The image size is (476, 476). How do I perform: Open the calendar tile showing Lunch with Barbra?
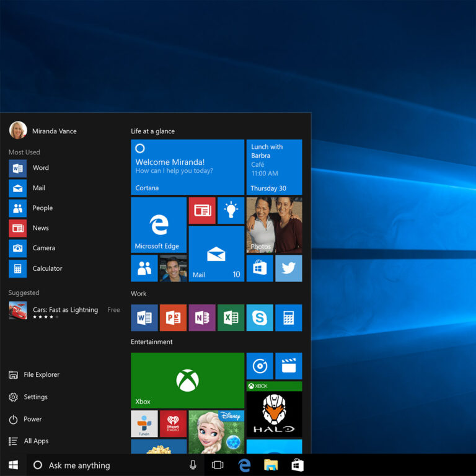pos(274,167)
